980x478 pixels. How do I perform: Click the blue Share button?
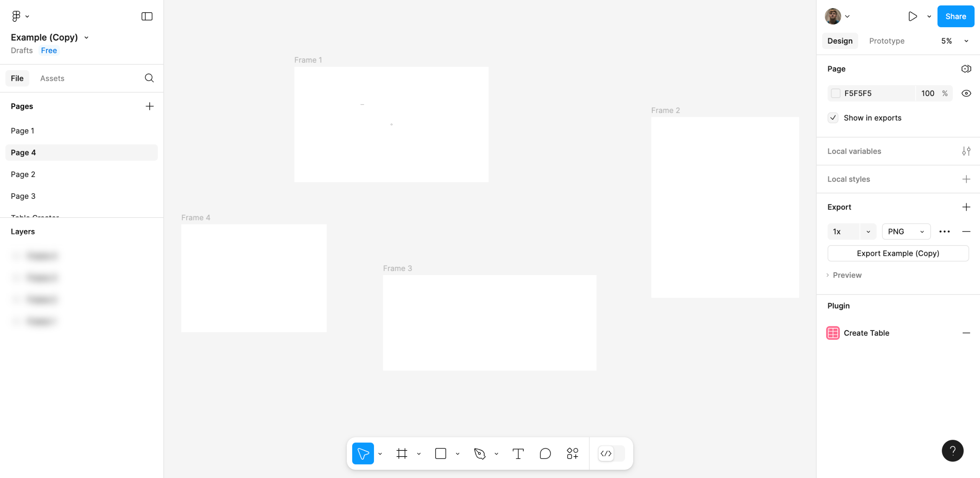[955, 16]
